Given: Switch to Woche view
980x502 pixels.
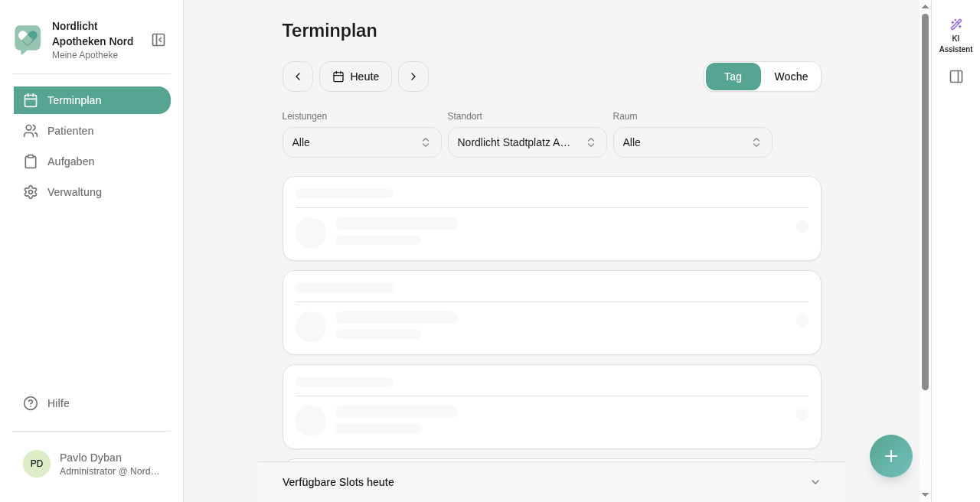Looking at the screenshot, I should tap(791, 77).
